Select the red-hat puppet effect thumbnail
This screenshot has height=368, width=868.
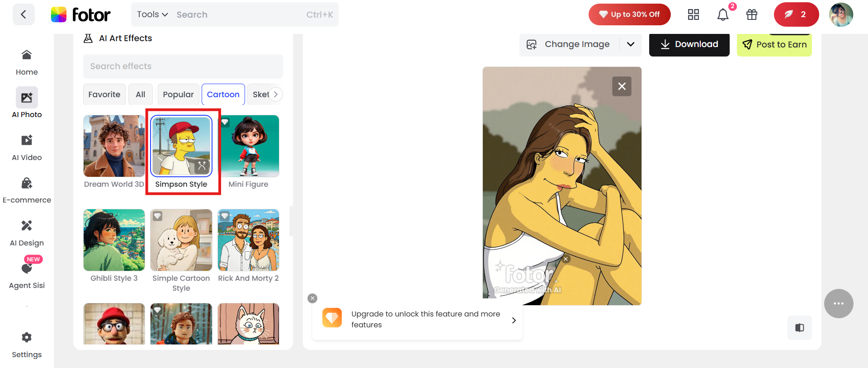pyautogui.click(x=114, y=324)
